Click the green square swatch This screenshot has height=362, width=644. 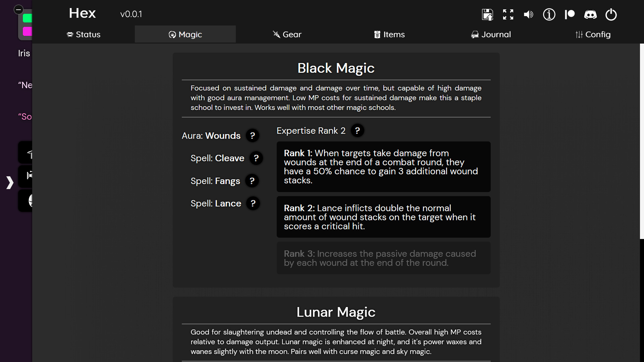[x=27, y=18]
